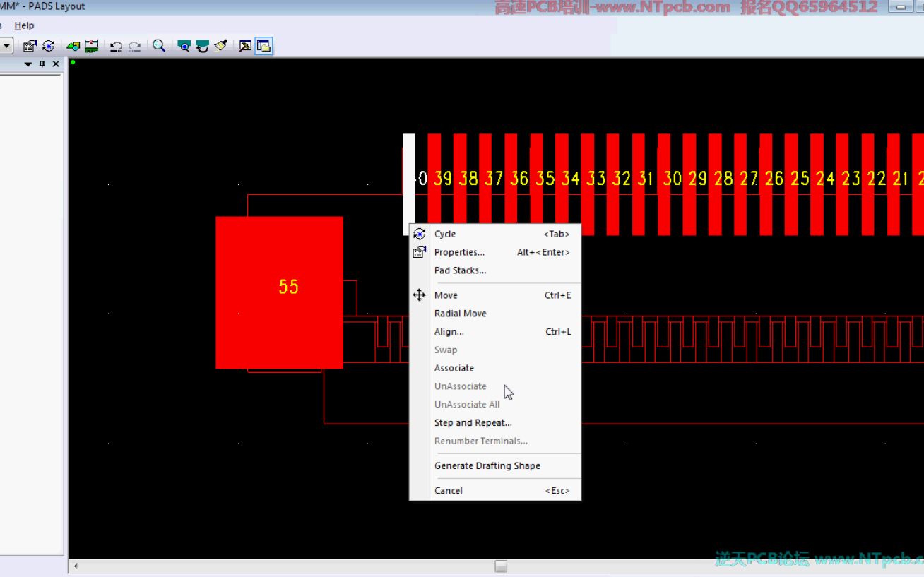Select the teal zoom-to-area icon
The width and height of the screenshot is (924, 577).
(x=184, y=45)
